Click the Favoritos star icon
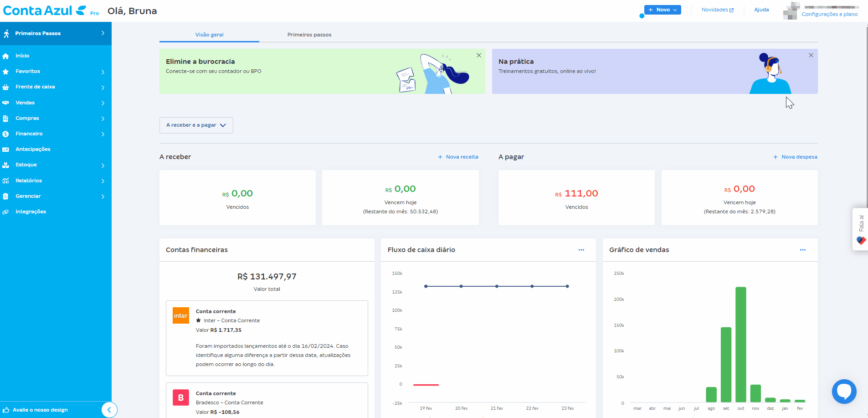The width and height of the screenshot is (868, 418). click(x=6, y=72)
